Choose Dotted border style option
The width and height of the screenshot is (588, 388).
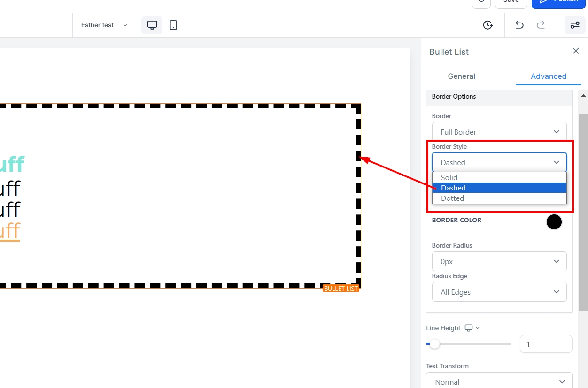(452, 198)
